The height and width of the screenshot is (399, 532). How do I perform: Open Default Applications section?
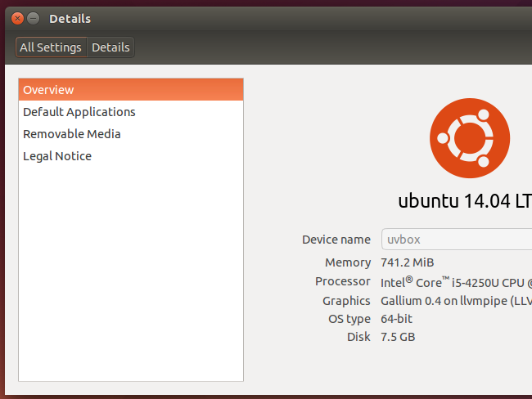click(131, 112)
